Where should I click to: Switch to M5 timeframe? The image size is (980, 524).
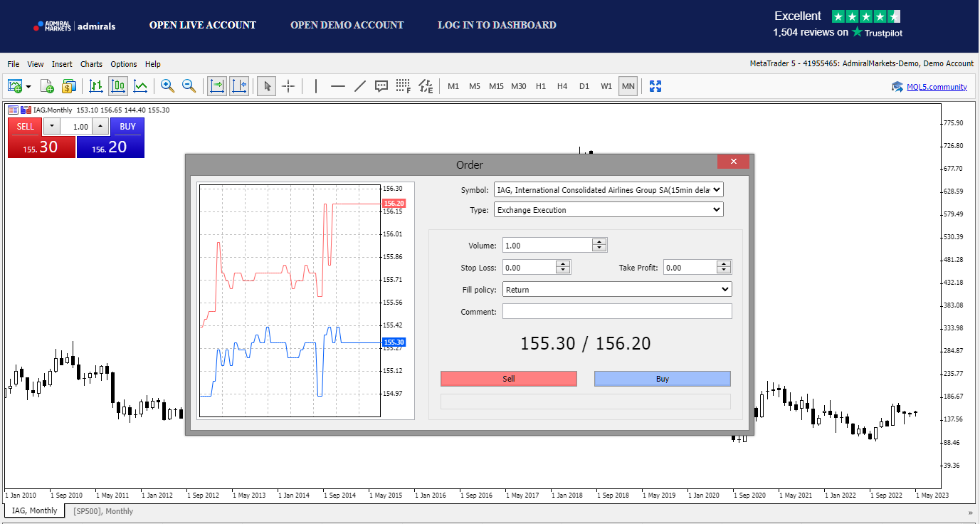[x=475, y=86]
